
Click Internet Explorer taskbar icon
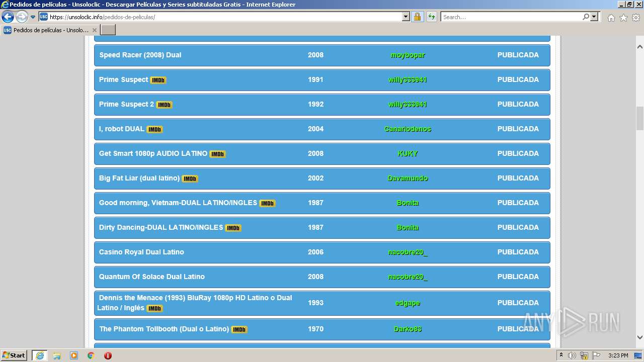pos(40,355)
